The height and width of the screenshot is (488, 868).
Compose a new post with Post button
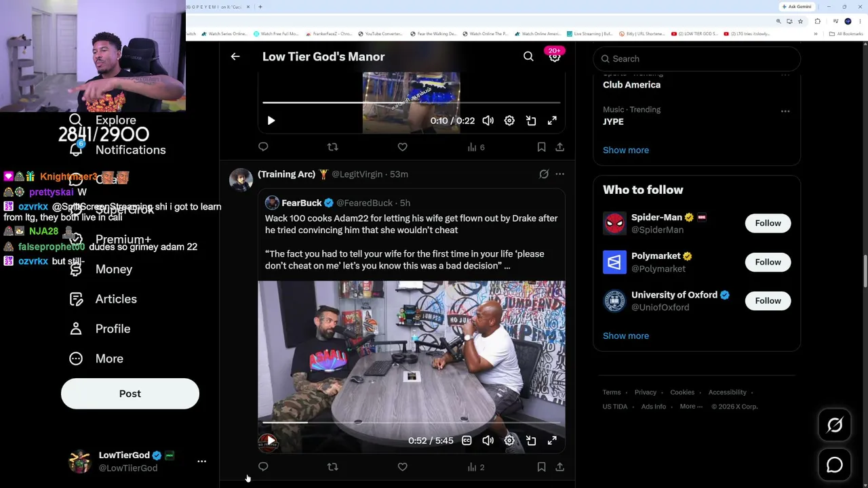(130, 394)
